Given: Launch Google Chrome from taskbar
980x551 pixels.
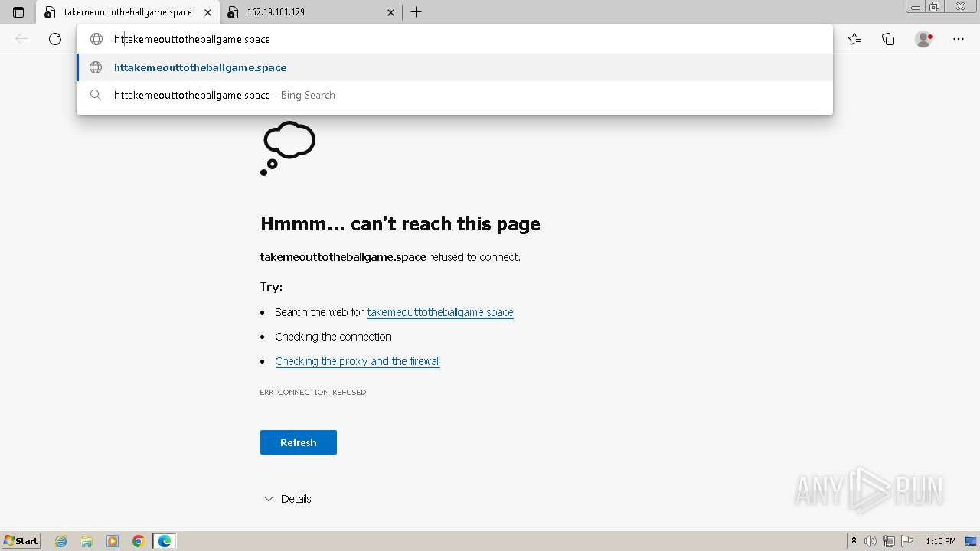Looking at the screenshot, I should tap(139, 541).
